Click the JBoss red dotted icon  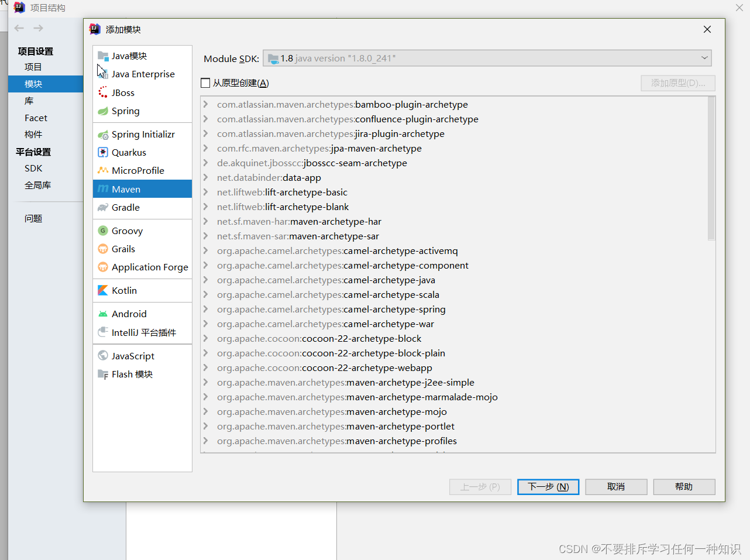tap(103, 92)
